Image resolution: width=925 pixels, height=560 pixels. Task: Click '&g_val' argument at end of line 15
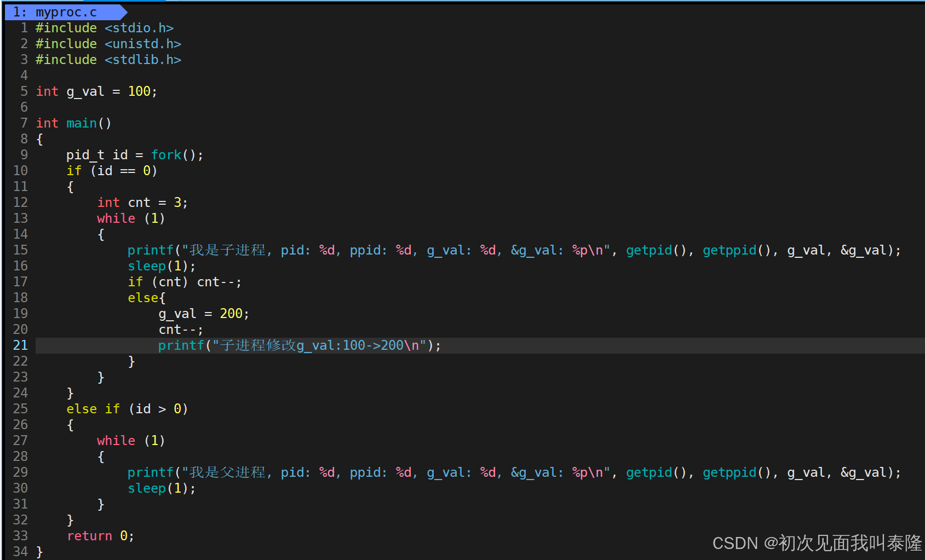[x=863, y=250]
